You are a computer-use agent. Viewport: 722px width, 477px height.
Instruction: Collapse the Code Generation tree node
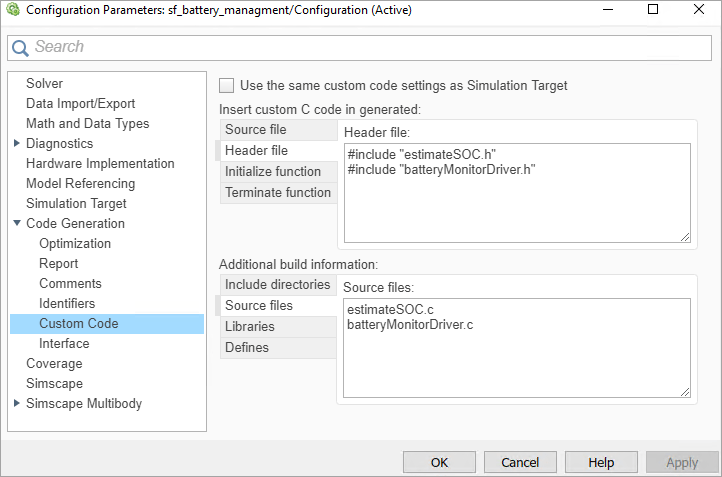point(17,223)
